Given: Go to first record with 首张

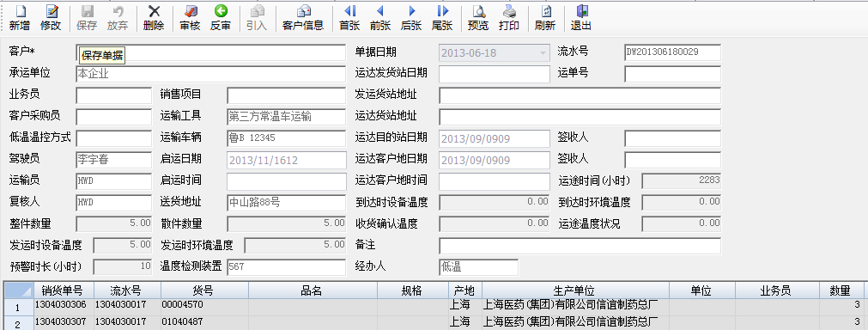Looking at the screenshot, I should tap(349, 18).
